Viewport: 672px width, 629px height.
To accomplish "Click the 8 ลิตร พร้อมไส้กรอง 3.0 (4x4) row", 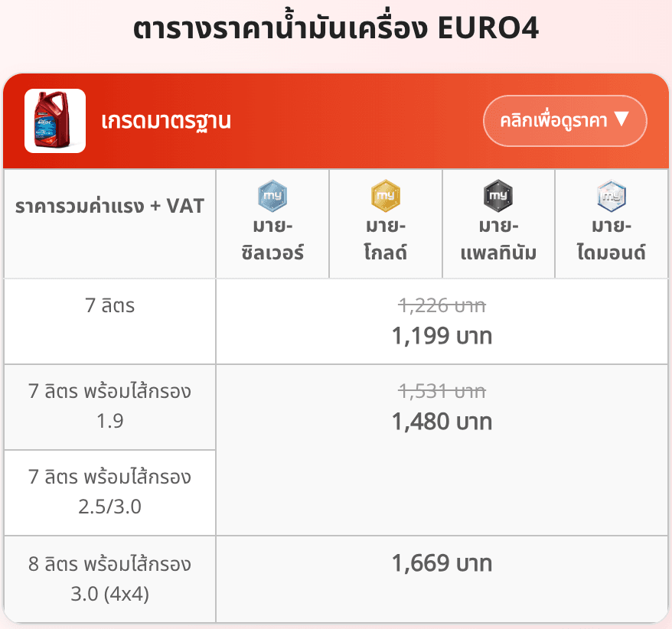I will pos(110,578).
